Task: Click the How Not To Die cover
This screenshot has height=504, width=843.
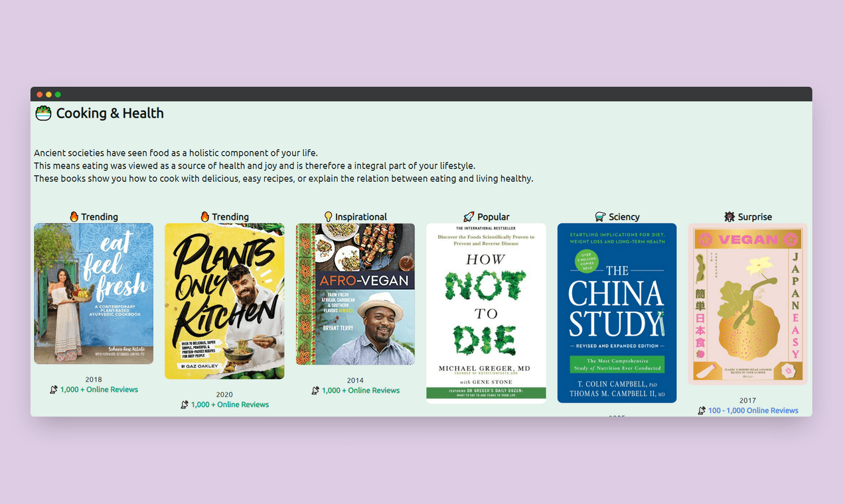Action: click(486, 312)
